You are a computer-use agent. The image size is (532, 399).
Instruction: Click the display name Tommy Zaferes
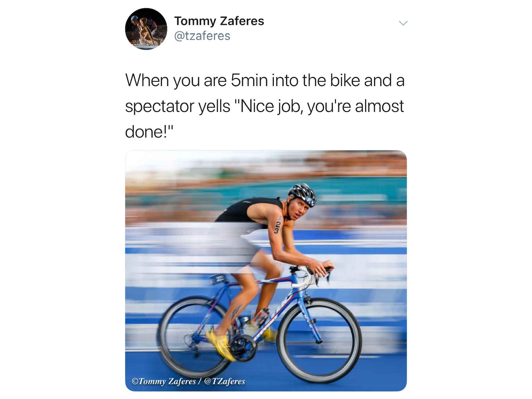219,21
